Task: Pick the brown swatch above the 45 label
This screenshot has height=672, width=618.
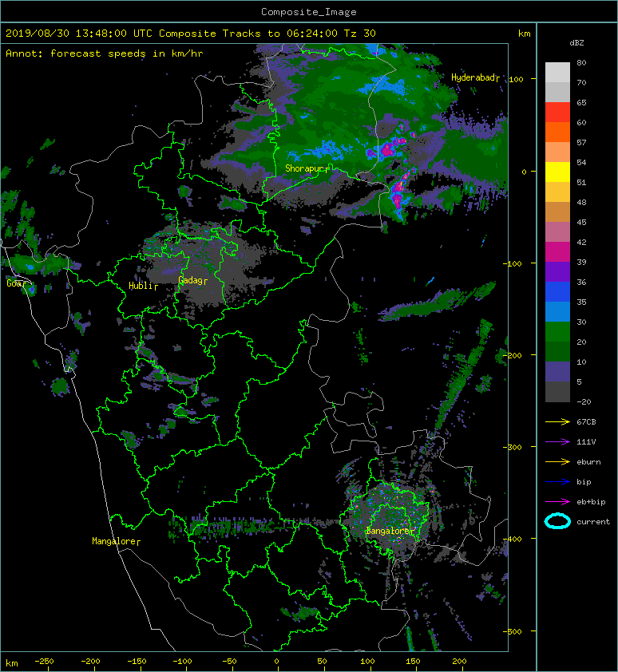Action: pyautogui.click(x=557, y=212)
